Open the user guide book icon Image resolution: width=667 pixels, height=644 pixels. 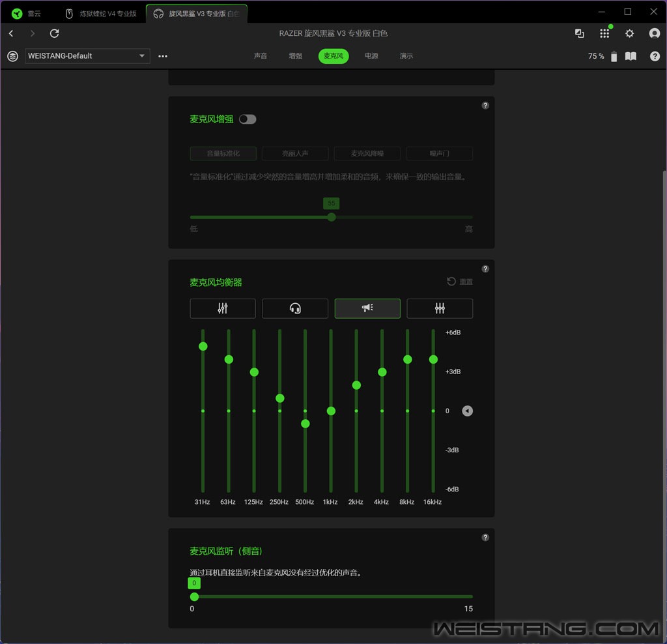[631, 56]
